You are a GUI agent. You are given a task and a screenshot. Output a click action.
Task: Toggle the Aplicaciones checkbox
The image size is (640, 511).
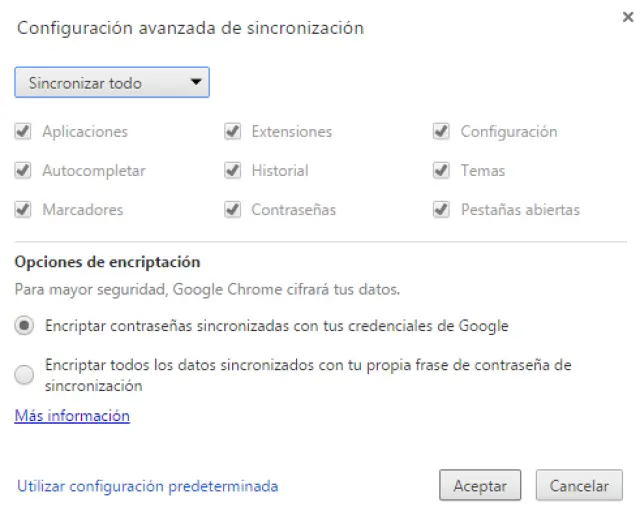pos(23,131)
